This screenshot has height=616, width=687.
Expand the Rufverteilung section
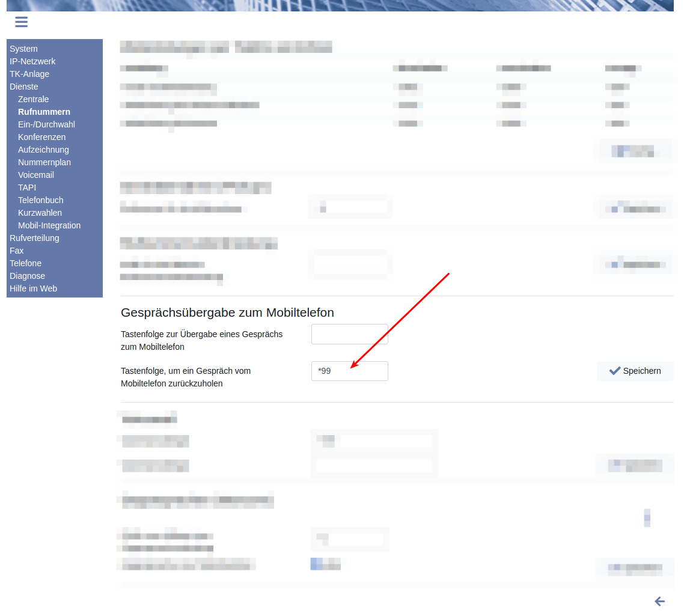click(x=34, y=238)
